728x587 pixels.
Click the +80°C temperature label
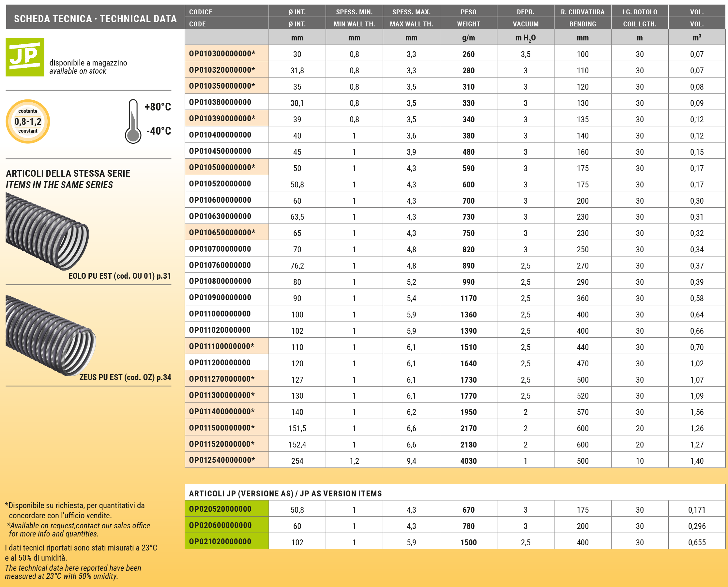(158, 107)
